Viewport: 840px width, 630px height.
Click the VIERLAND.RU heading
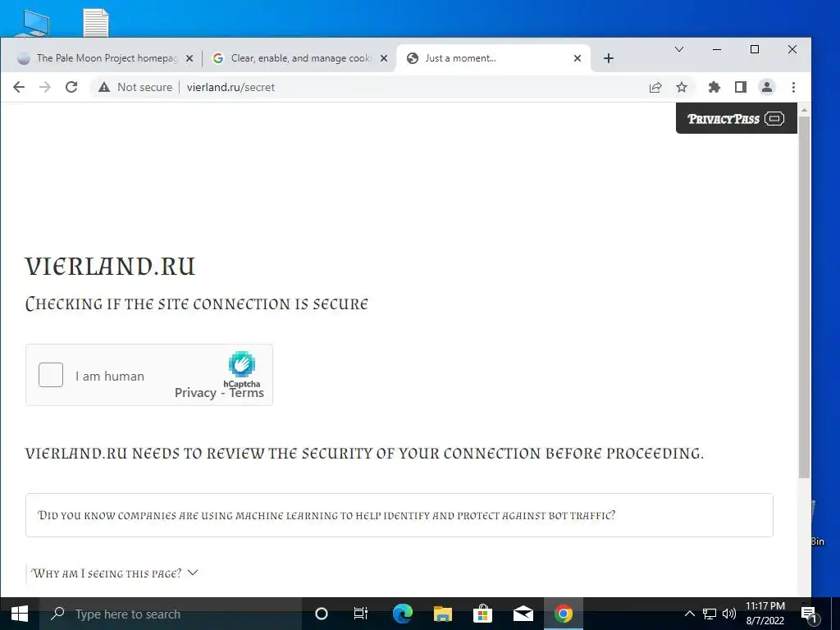tap(111, 267)
